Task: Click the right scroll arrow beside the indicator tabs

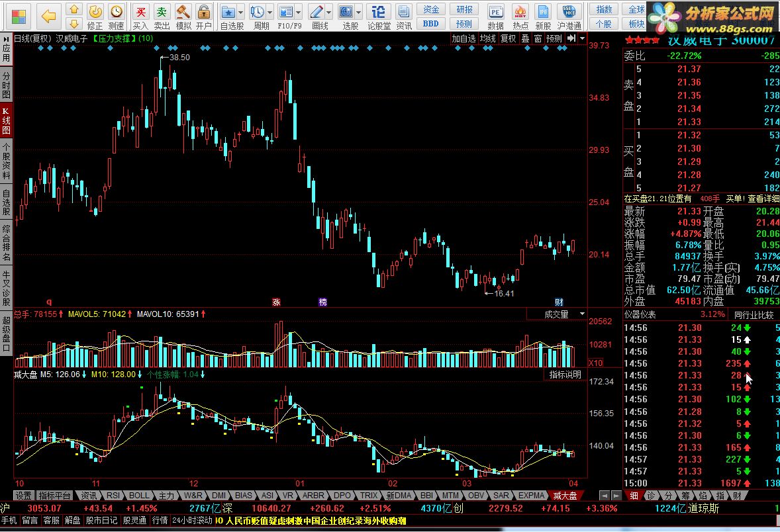Action: (x=616, y=496)
